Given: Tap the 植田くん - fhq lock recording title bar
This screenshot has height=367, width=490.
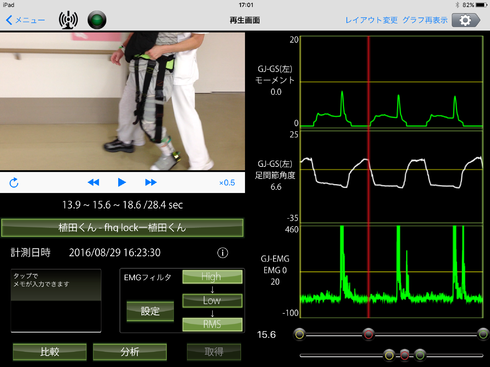Looking at the screenshot, I should pyautogui.click(x=122, y=228).
